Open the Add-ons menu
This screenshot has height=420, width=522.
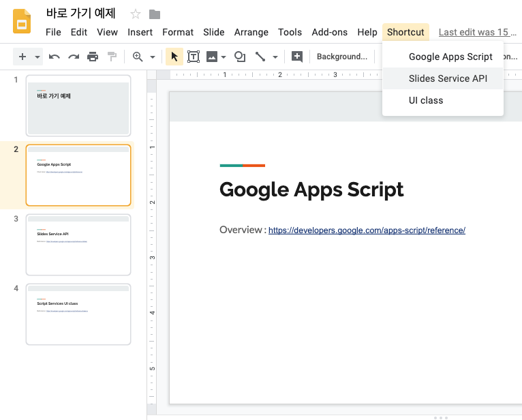pyautogui.click(x=330, y=32)
